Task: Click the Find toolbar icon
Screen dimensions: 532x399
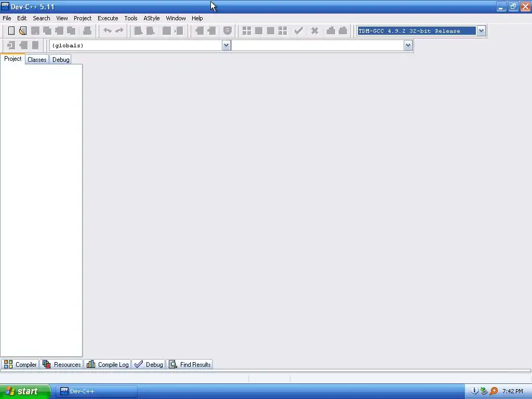Action: tap(138, 31)
